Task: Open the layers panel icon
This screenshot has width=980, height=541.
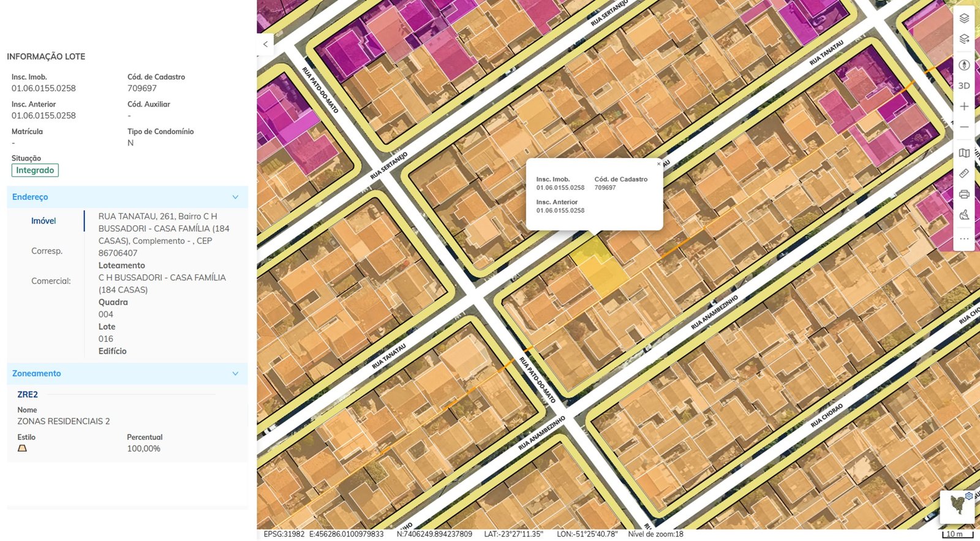Action: point(964,18)
